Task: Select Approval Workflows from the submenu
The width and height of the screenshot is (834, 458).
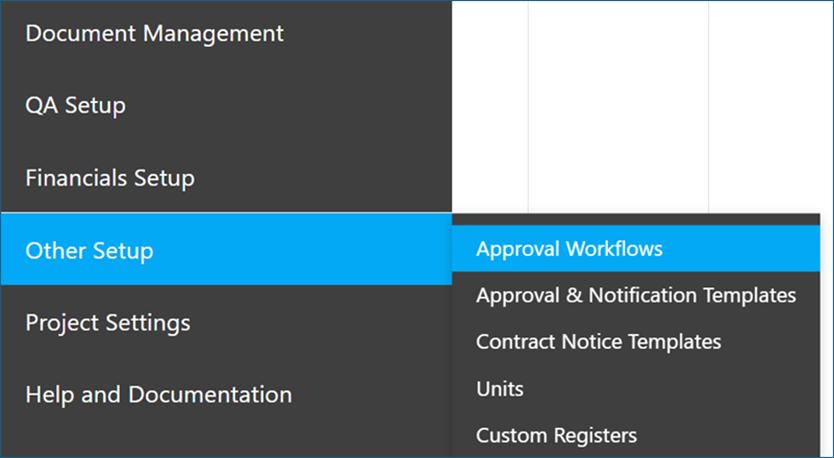Action: [x=569, y=248]
